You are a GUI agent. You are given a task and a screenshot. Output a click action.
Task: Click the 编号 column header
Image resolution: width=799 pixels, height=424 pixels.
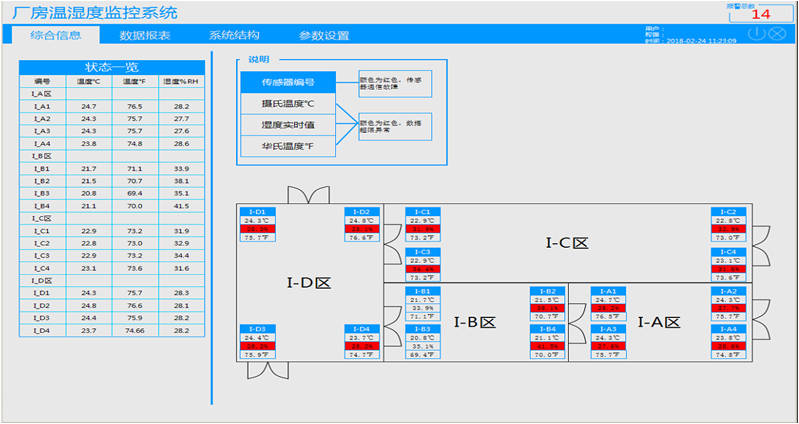(x=42, y=81)
